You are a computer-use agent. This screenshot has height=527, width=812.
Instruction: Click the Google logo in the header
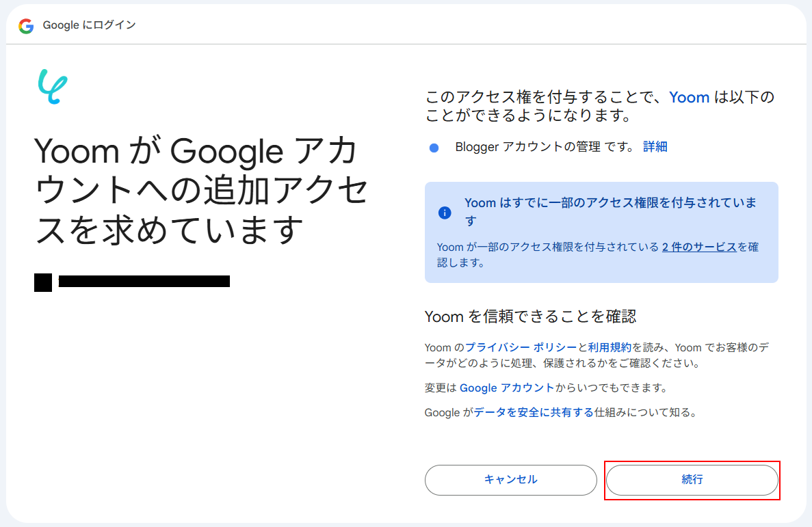coord(26,26)
